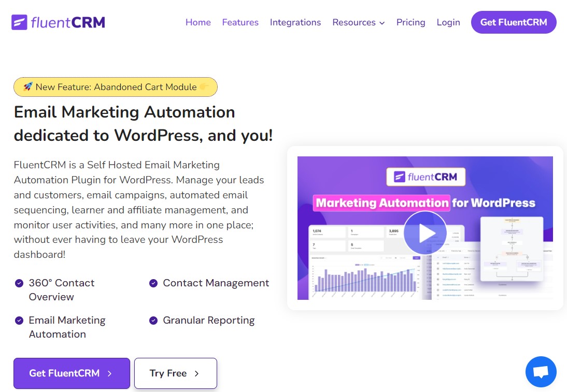Image resolution: width=567 pixels, height=392 pixels.
Task: Open the Integrations nav link
Action: pyautogui.click(x=295, y=22)
